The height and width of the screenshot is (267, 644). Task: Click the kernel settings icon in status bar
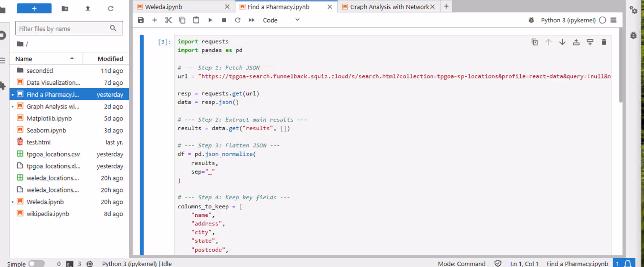point(90,264)
